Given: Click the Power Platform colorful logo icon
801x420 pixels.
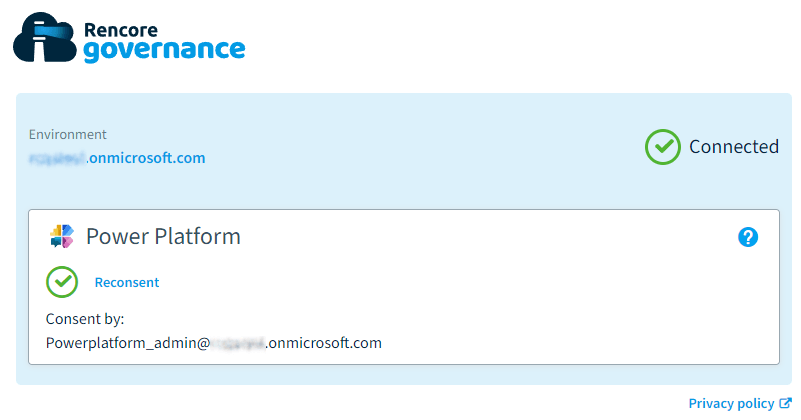Looking at the screenshot, I should click(x=62, y=237).
